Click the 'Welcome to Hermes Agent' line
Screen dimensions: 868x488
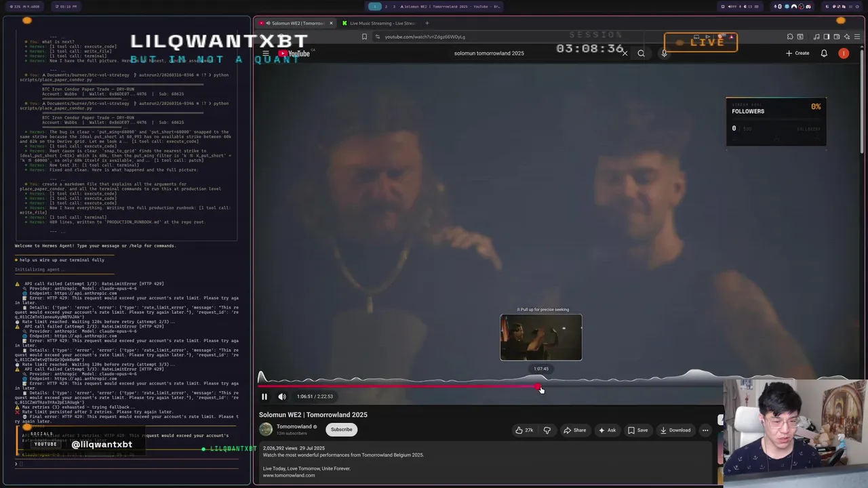(x=95, y=245)
